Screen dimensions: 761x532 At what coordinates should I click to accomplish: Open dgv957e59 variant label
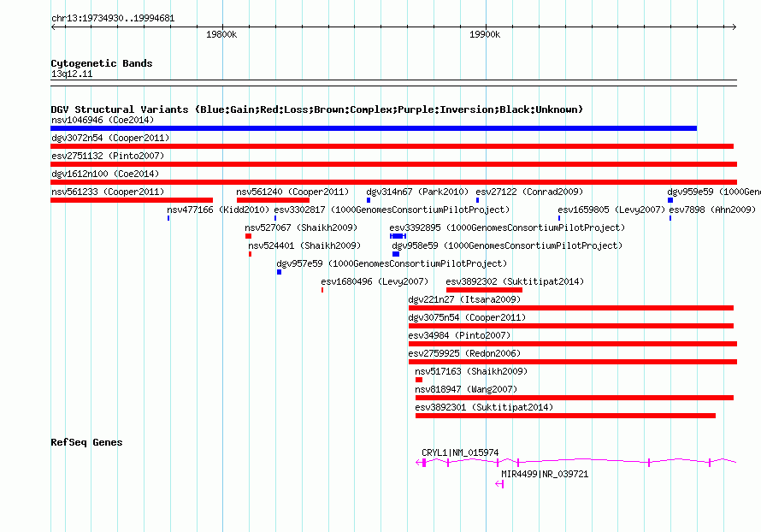click(x=392, y=263)
